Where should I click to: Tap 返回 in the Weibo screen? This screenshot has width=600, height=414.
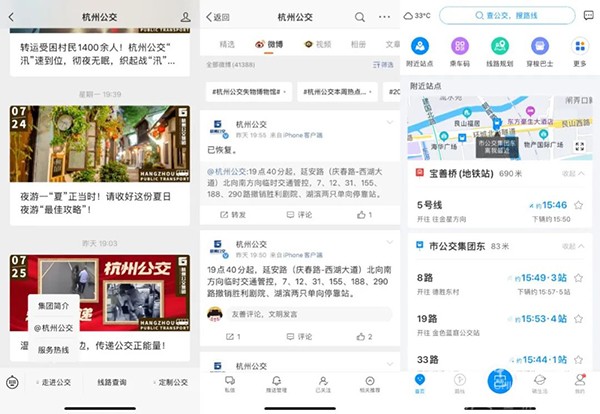point(218,17)
